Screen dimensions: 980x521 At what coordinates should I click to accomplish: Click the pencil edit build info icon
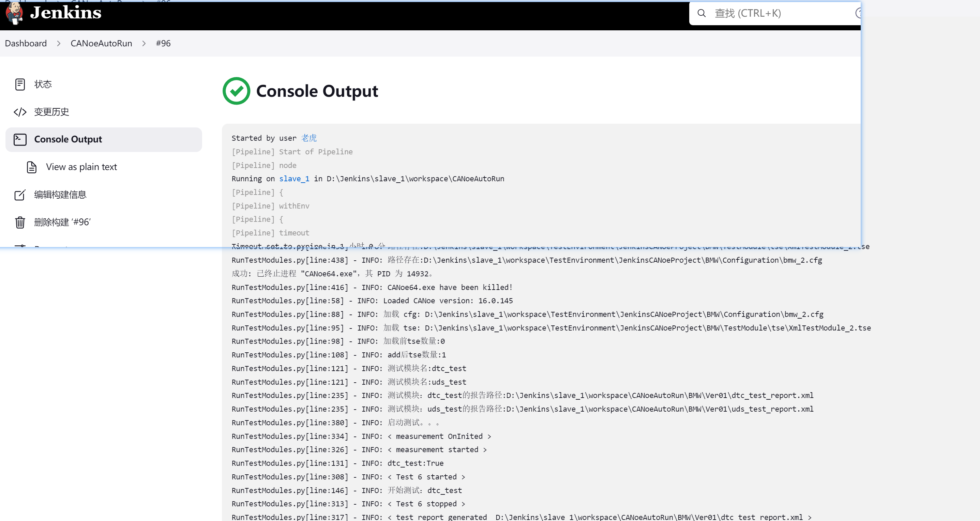pos(20,195)
